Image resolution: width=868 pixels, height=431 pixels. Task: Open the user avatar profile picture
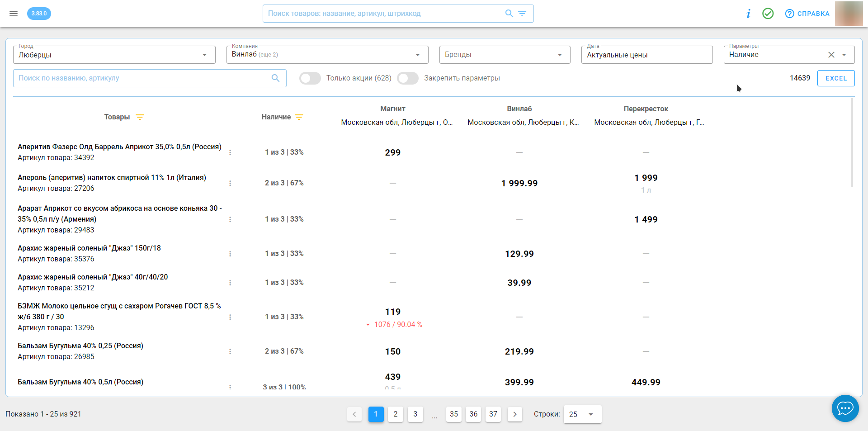[x=849, y=14]
